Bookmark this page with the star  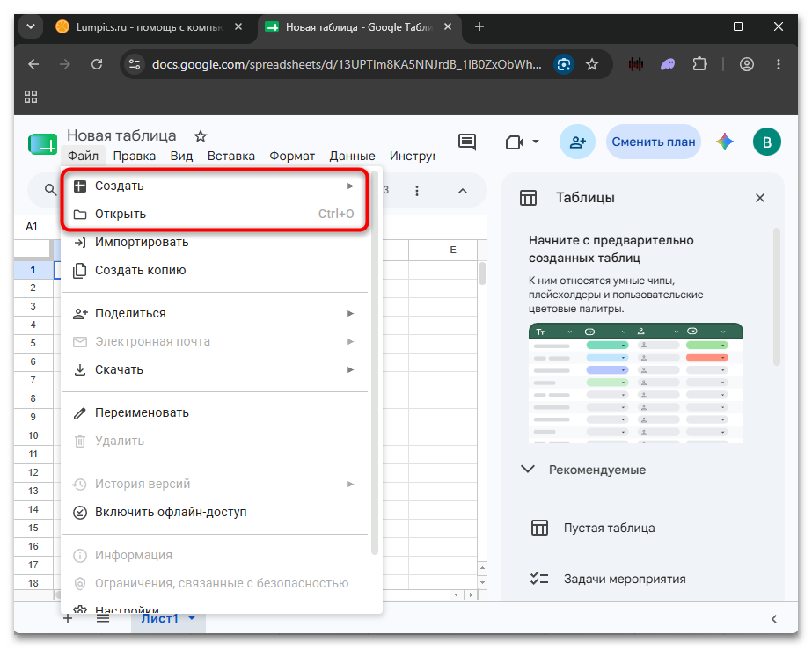pos(592,64)
